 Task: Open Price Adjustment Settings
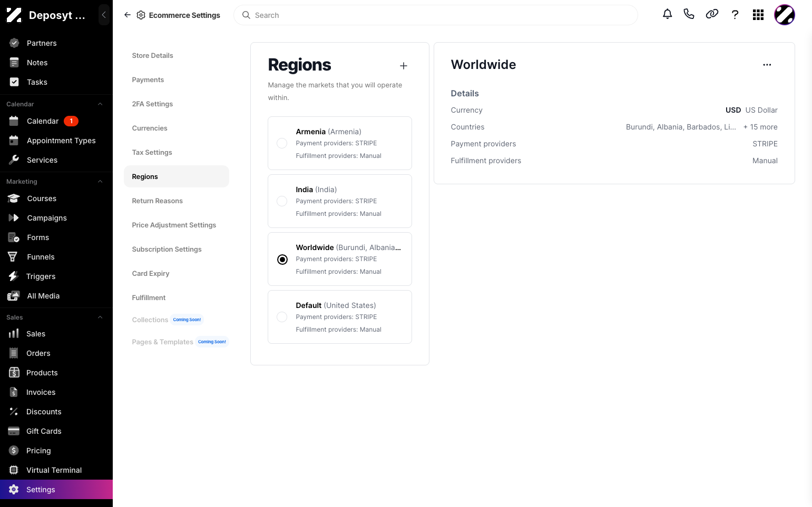coord(174,225)
